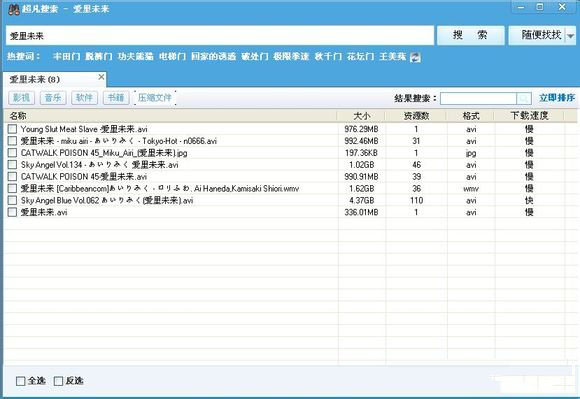
Task: Click hot word 花坛门
Action: [360, 57]
